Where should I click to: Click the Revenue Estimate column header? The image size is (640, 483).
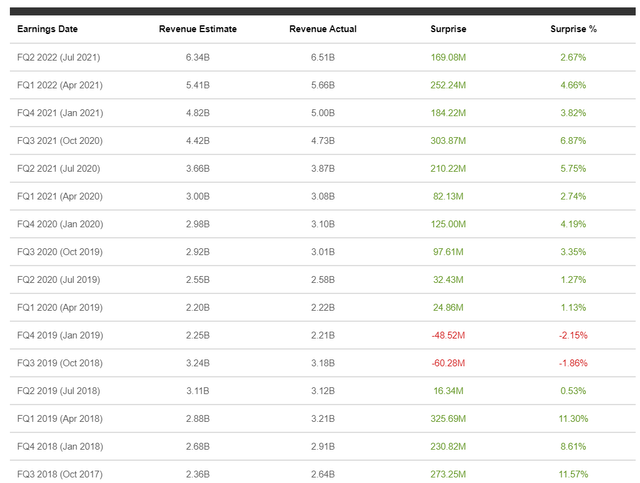198,29
